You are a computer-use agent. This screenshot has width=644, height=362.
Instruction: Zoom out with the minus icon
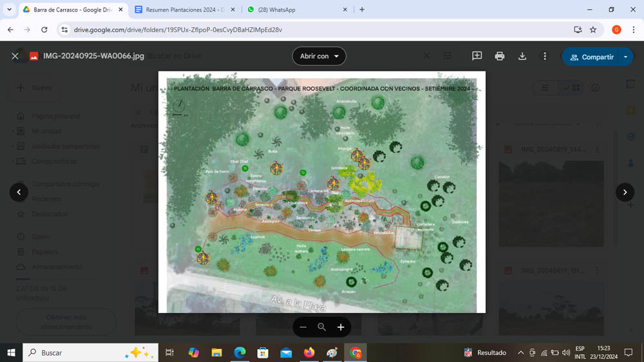303,327
